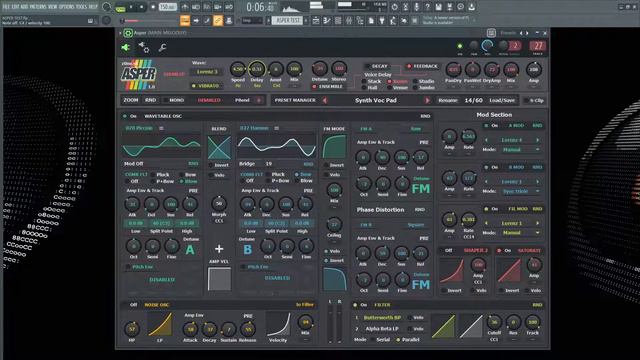The height and width of the screenshot is (360, 640).
Task: Click the Load/Save button
Action: pyautogui.click(x=502, y=100)
